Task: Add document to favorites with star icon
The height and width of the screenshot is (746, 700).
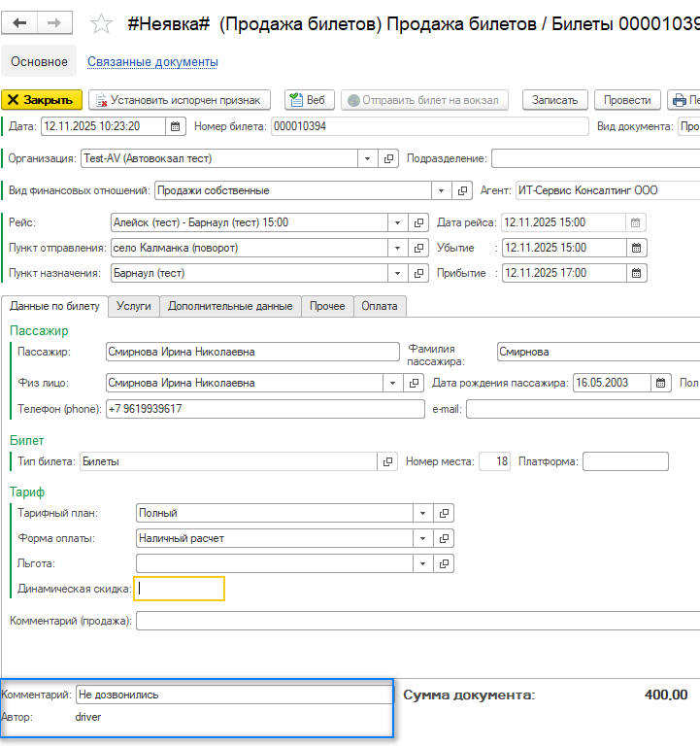Action: tap(100, 23)
